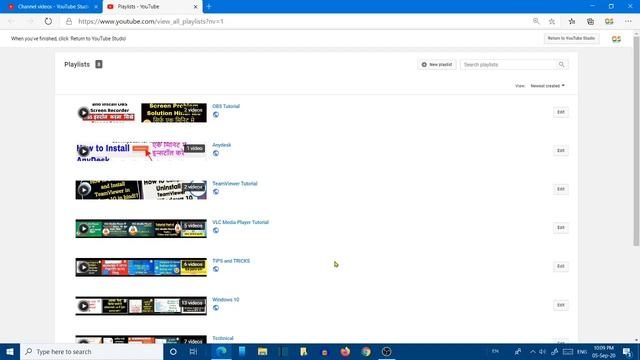
Task: Play the OBS Tutorial playlist thumbnail
Action: tap(84, 112)
